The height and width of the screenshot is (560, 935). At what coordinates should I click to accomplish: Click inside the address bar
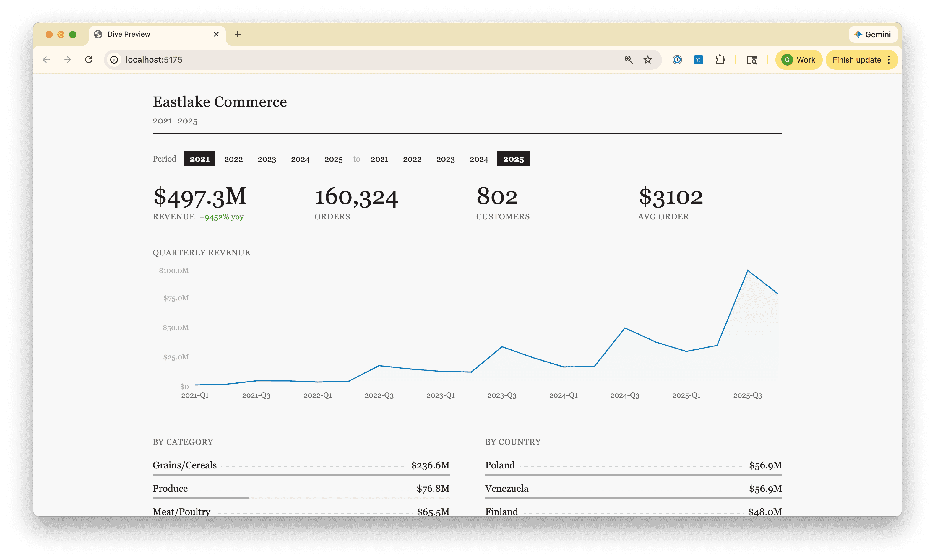(x=264, y=60)
